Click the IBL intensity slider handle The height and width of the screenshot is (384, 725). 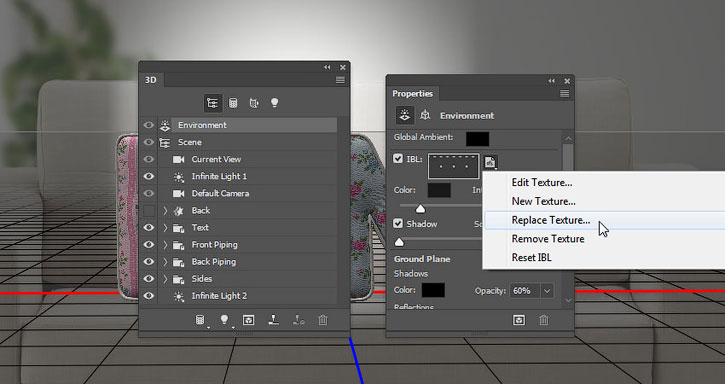tap(420, 209)
